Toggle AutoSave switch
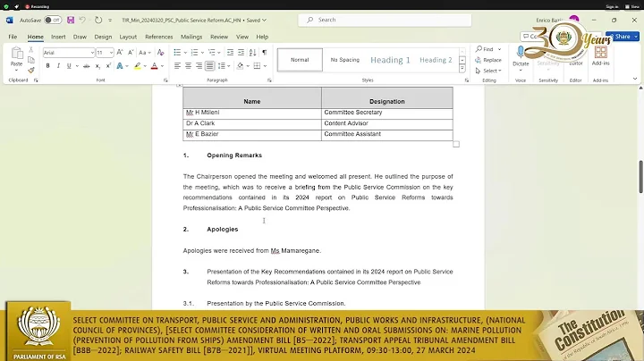The height and width of the screenshot is (361, 644). coord(53,20)
